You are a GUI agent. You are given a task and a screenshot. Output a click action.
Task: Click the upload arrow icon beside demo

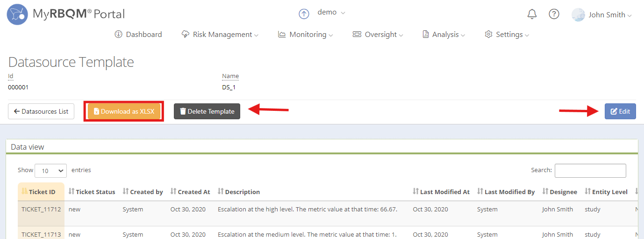pyautogui.click(x=304, y=14)
